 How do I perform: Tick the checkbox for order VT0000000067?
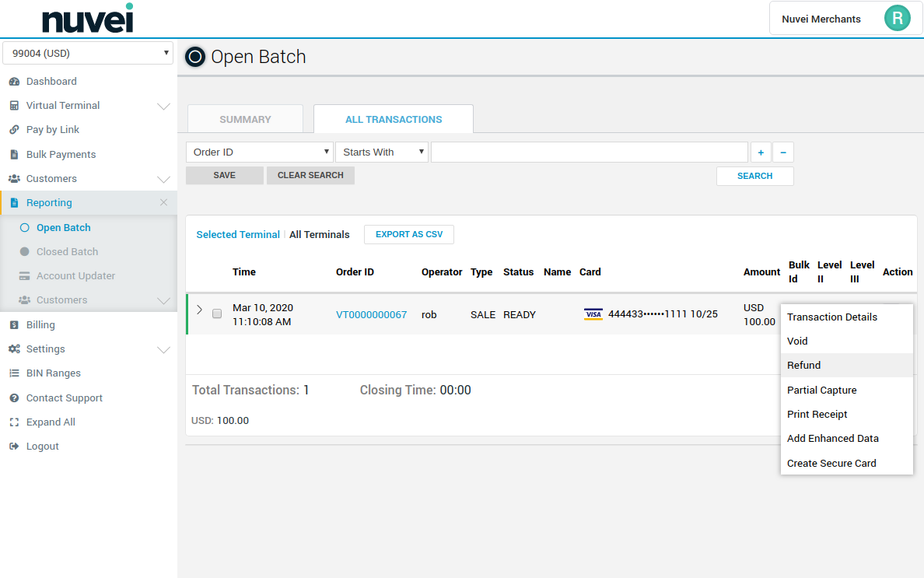click(217, 314)
